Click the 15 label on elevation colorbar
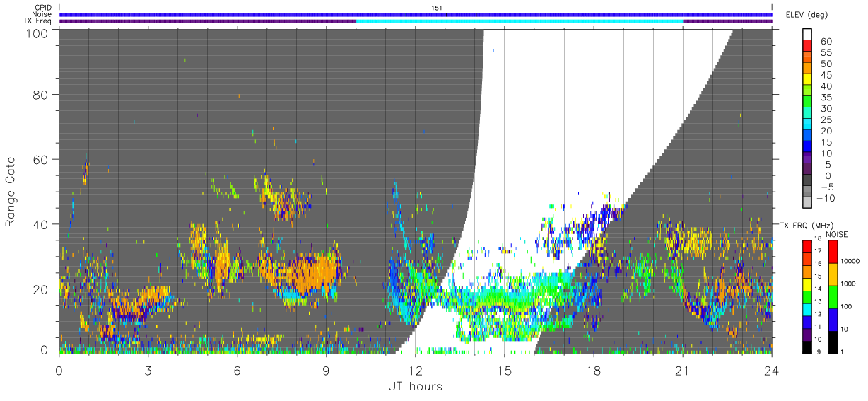Image resolution: width=868 pixels, height=401 pixels. pyautogui.click(x=826, y=142)
